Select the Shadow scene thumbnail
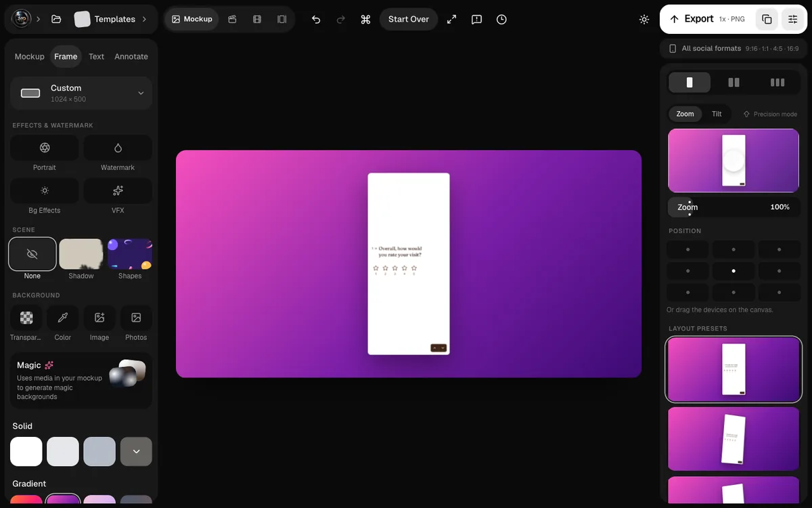This screenshot has width=812, height=508. tap(81, 254)
